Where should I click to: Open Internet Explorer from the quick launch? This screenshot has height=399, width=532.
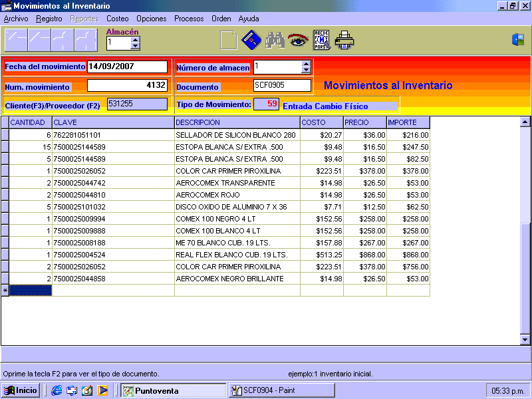[57, 390]
